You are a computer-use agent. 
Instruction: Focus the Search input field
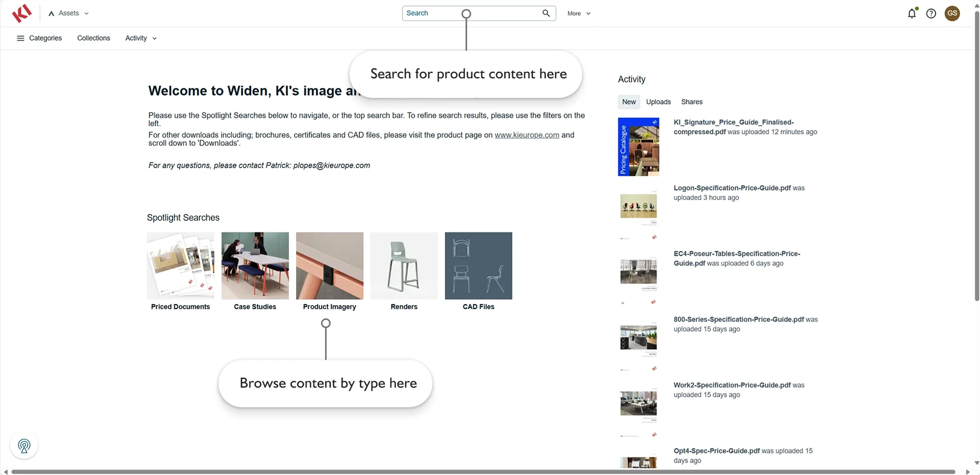click(x=479, y=13)
